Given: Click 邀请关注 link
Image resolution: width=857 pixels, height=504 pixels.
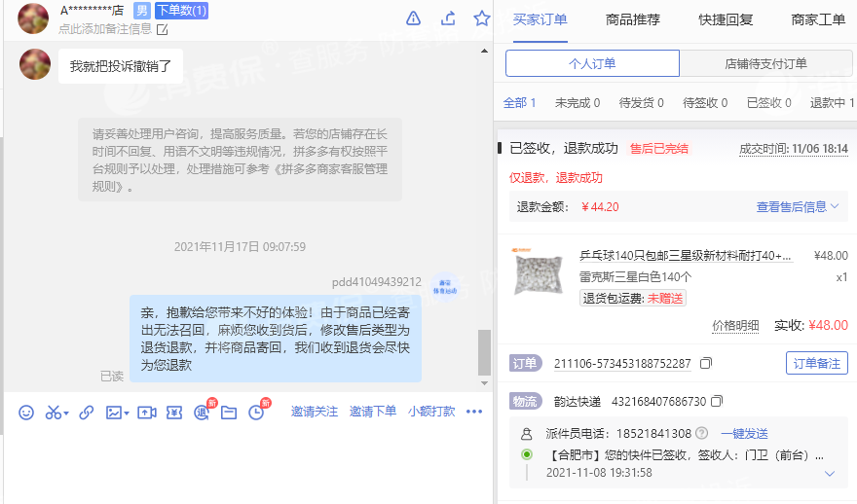Looking at the screenshot, I should tap(315, 412).
